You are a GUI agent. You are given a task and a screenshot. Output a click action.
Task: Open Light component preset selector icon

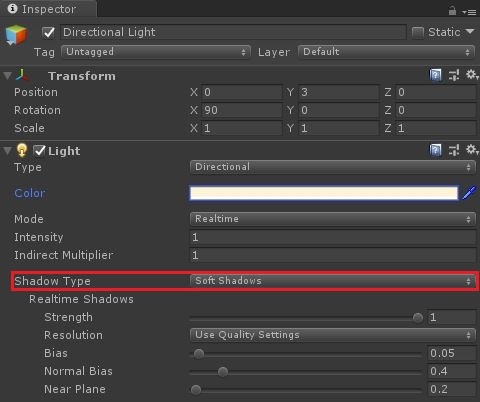[x=454, y=150]
